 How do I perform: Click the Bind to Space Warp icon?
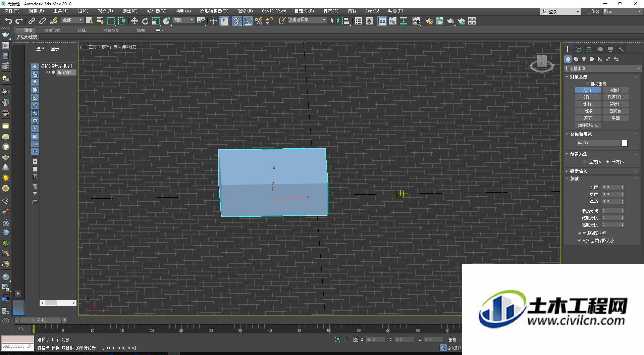click(53, 21)
